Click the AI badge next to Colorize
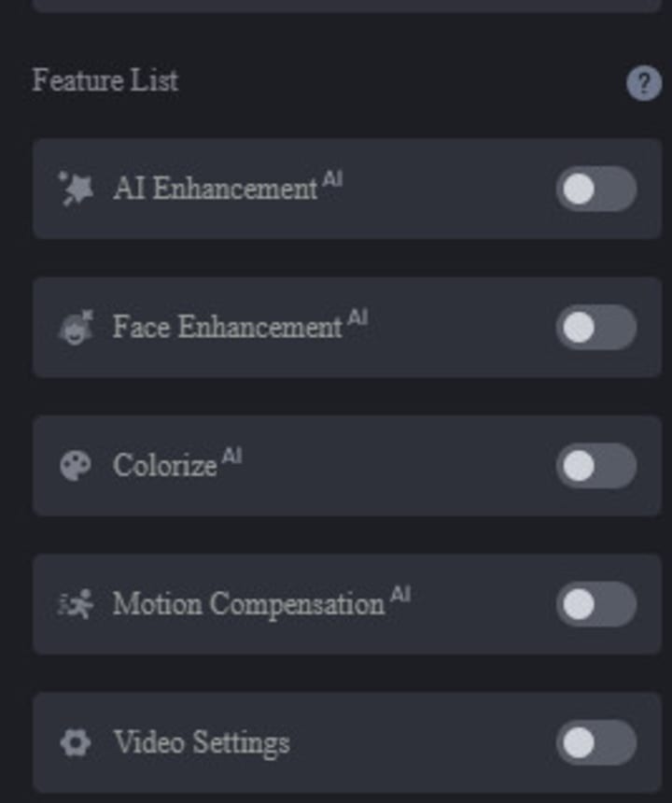Screen dimensions: 672x803 tap(231, 457)
